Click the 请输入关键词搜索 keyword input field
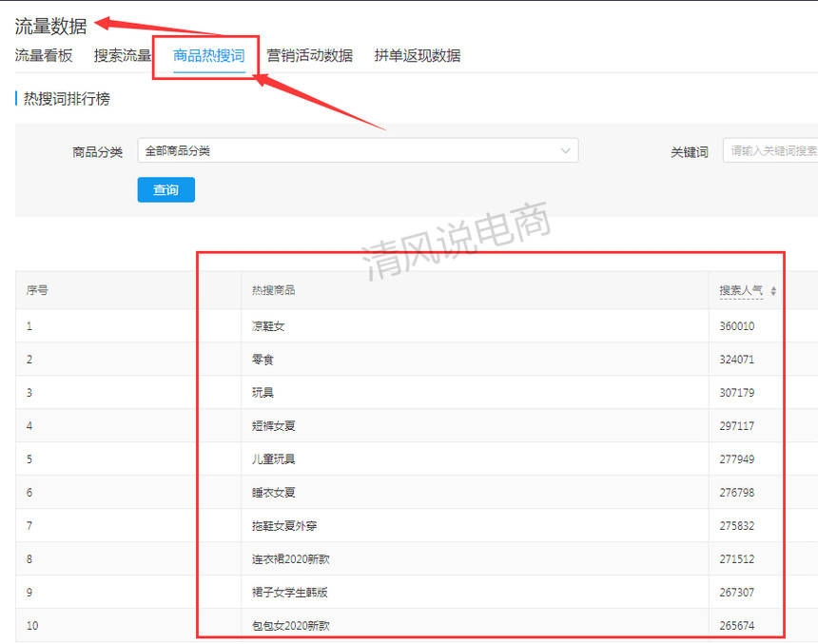This screenshot has height=644, width=818. tap(772, 149)
